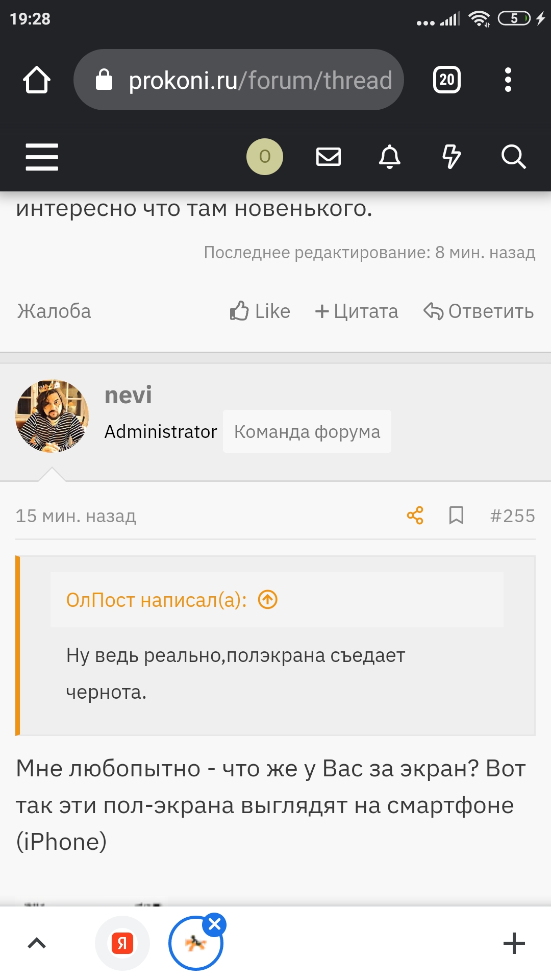Tap the prokoni.ru address bar
This screenshot has height=980, width=551.
[x=239, y=80]
